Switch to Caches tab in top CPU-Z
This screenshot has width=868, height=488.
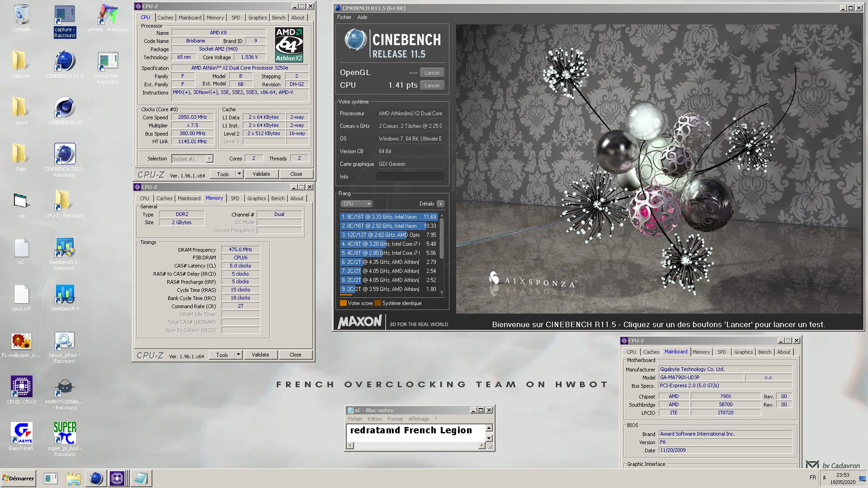click(165, 18)
